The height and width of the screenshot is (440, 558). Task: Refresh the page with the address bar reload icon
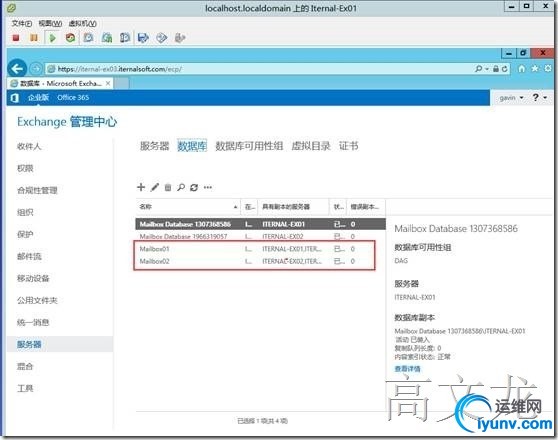point(504,69)
